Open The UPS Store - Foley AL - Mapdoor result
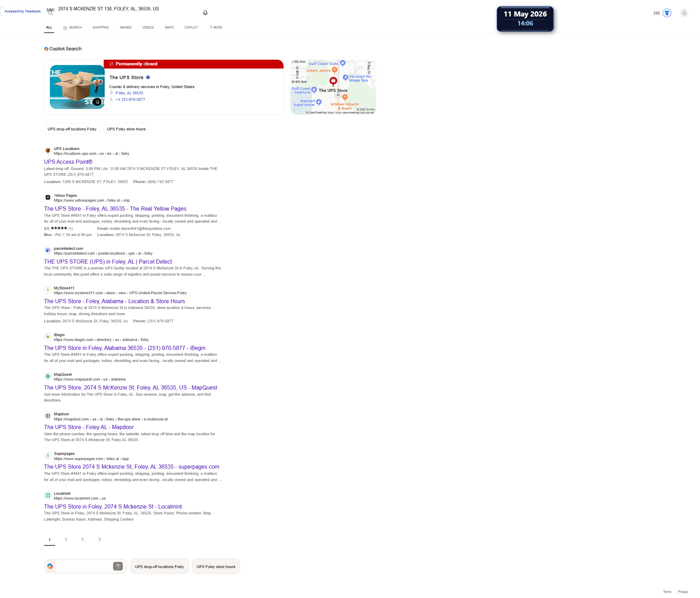 pyautogui.click(x=89, y=427)
